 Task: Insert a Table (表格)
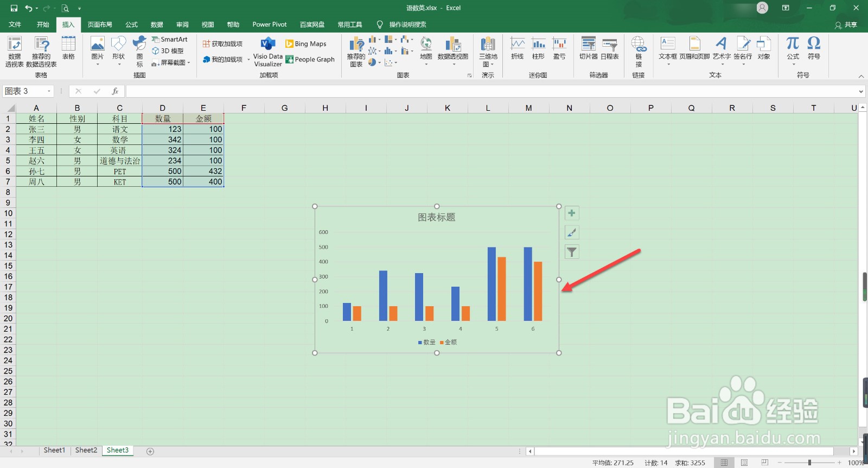(68, 48)
